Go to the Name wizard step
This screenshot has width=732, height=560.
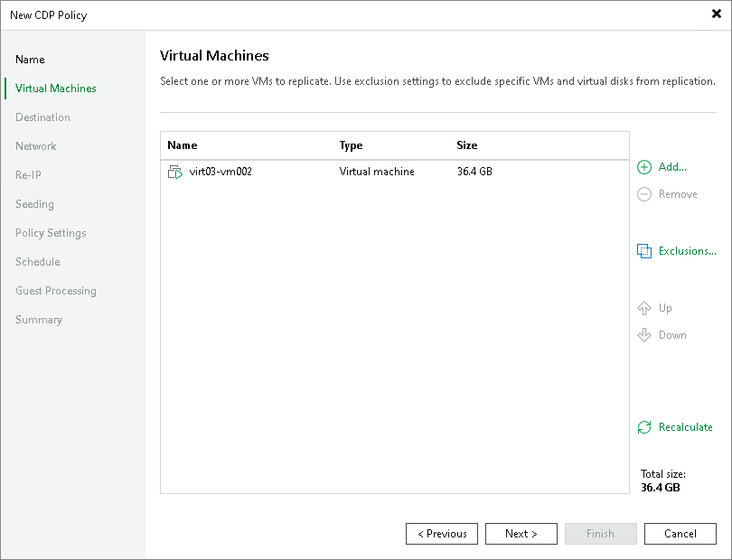30,60
